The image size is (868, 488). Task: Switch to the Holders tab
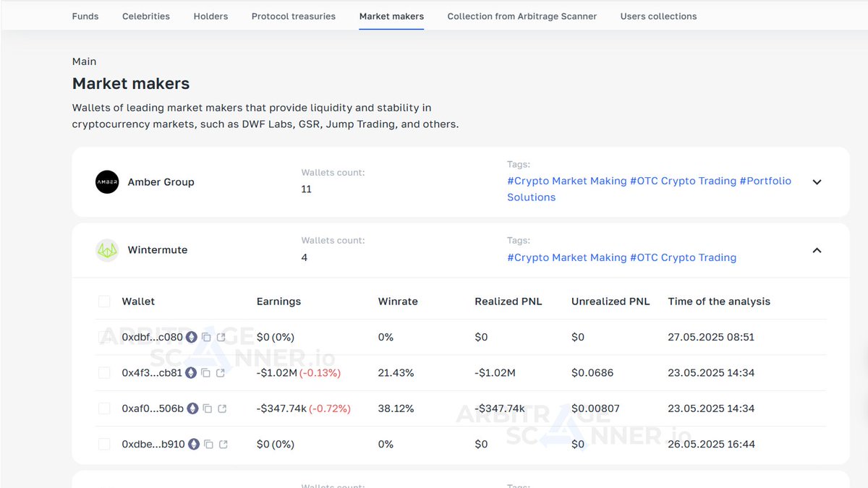point(211,16)
